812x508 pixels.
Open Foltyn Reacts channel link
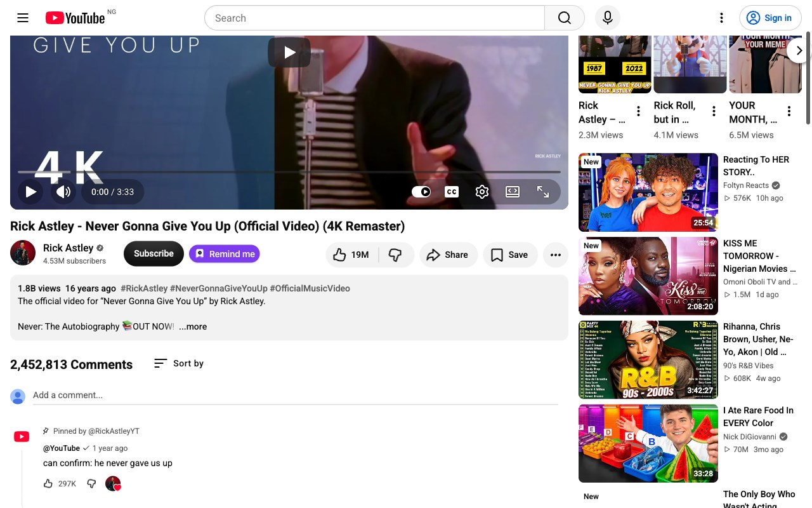(x=746, y=185)
